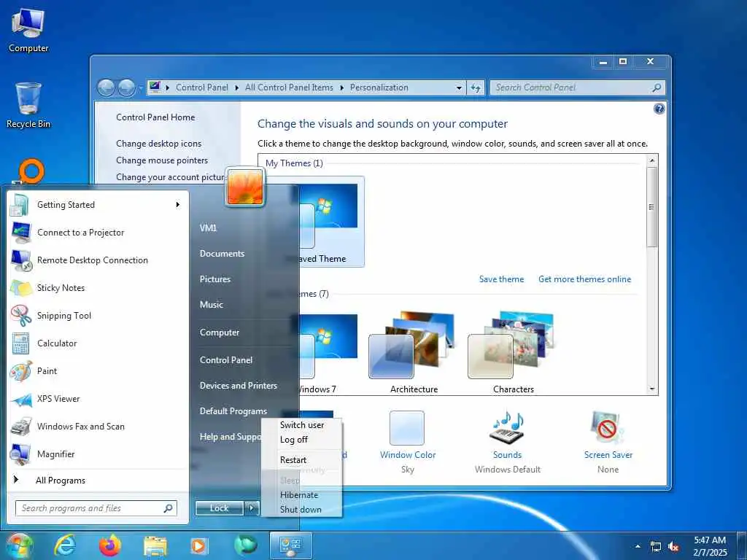Open Windows Fax and Scan
The width and height of the screenshot is (747, 560).
coord(98,426)
